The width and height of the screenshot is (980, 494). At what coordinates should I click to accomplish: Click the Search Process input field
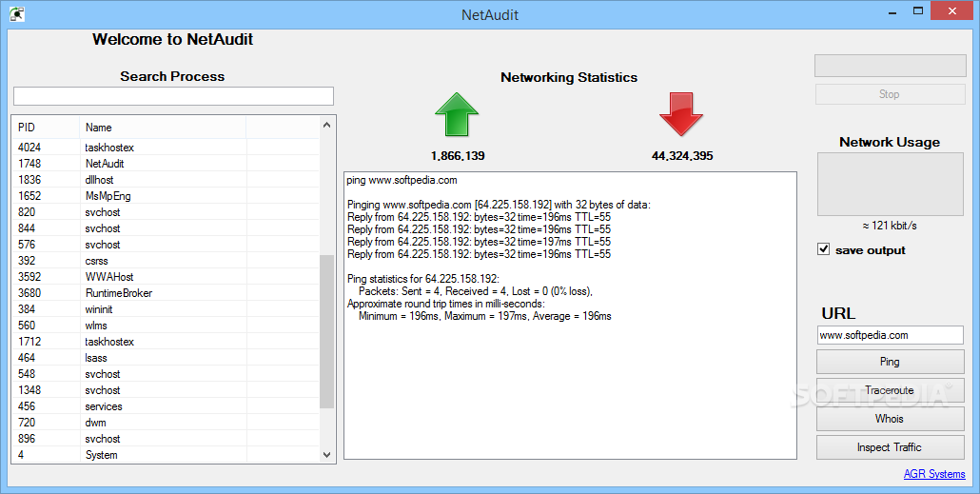[x=173, y=96]
